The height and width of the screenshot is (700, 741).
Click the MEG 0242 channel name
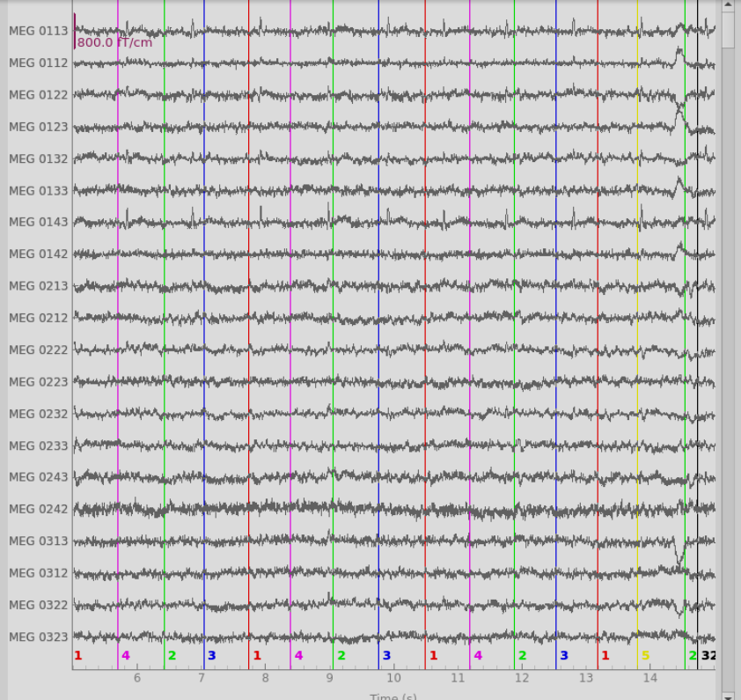pyautogui.click(x=38, y=510)
